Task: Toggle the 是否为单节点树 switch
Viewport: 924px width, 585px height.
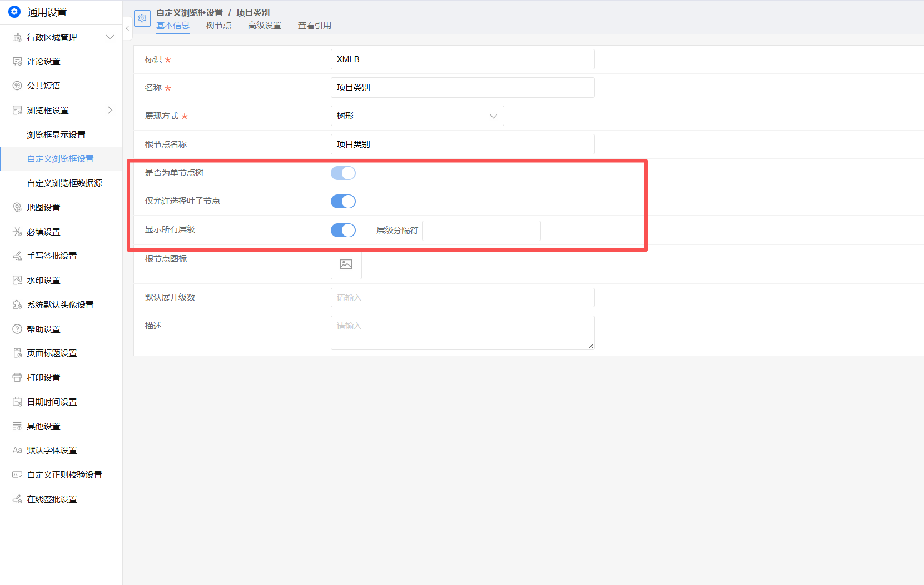Action: coord(343,173)
